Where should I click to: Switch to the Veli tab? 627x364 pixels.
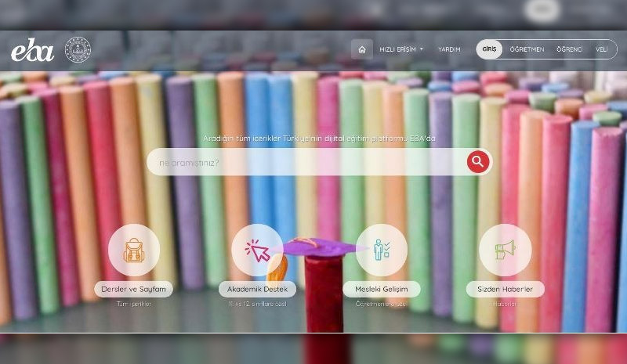601,49
